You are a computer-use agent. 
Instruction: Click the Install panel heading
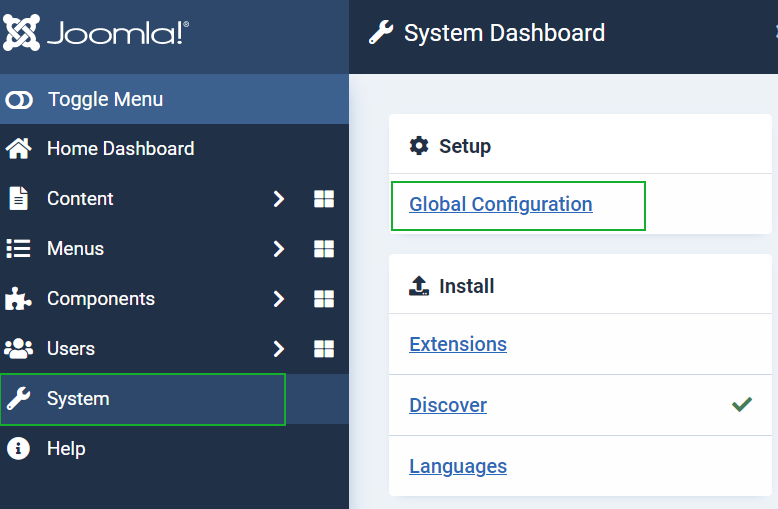(466, 286)
